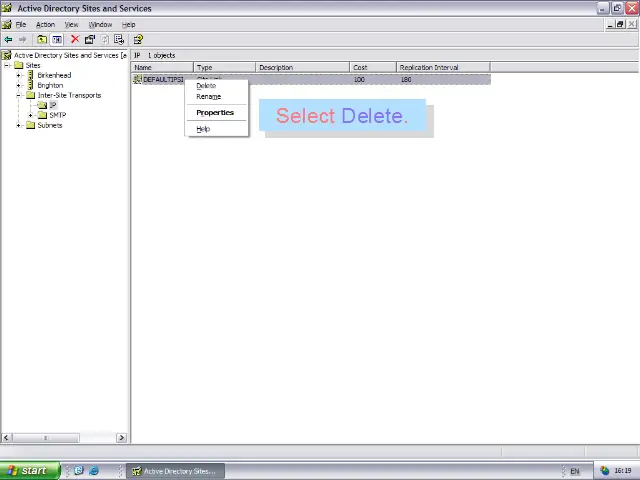Sort by the Name column header

[162, 67]
